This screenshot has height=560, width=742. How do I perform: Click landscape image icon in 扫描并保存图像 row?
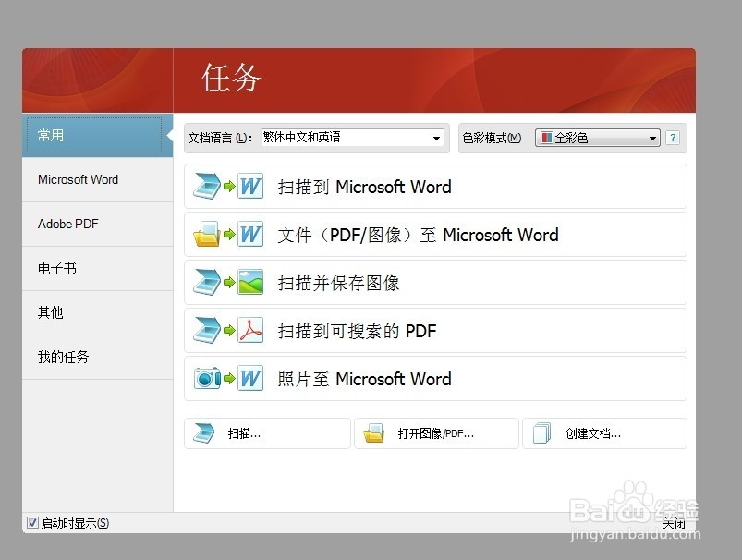(x=250, y=283)
